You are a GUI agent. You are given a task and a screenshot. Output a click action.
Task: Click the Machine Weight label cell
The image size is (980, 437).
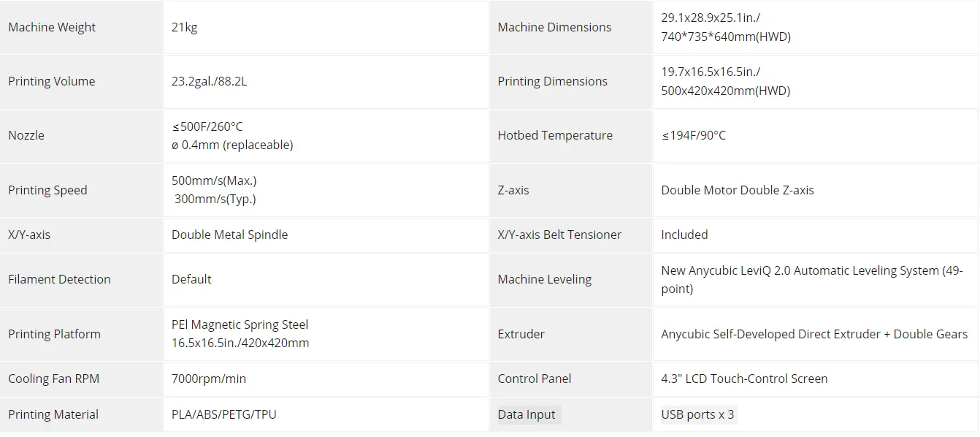52,28
